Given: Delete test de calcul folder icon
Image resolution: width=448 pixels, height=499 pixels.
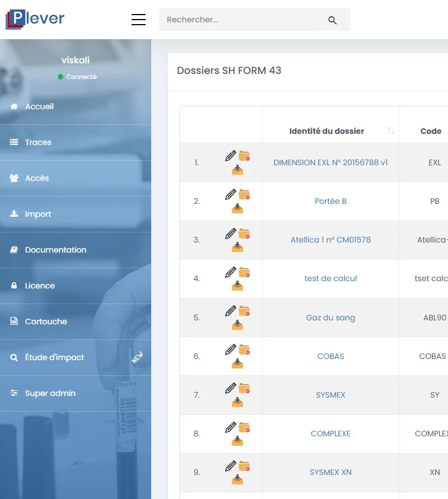Looking at the screenshot, I should 244,272.
